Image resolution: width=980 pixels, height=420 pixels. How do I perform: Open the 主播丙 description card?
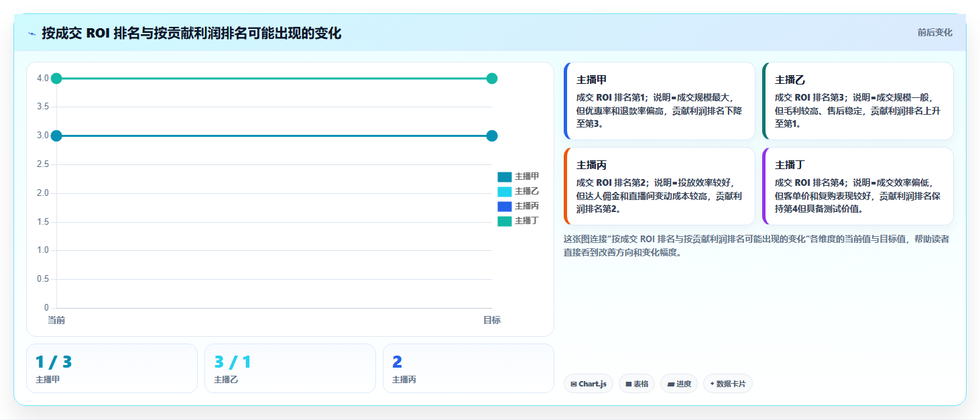[660, 187]
